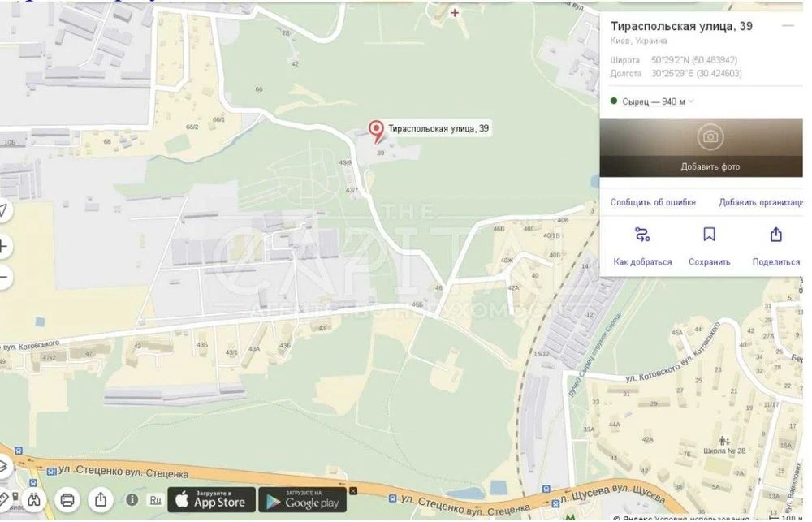Click house number 43/1 on map

[231, 352]
